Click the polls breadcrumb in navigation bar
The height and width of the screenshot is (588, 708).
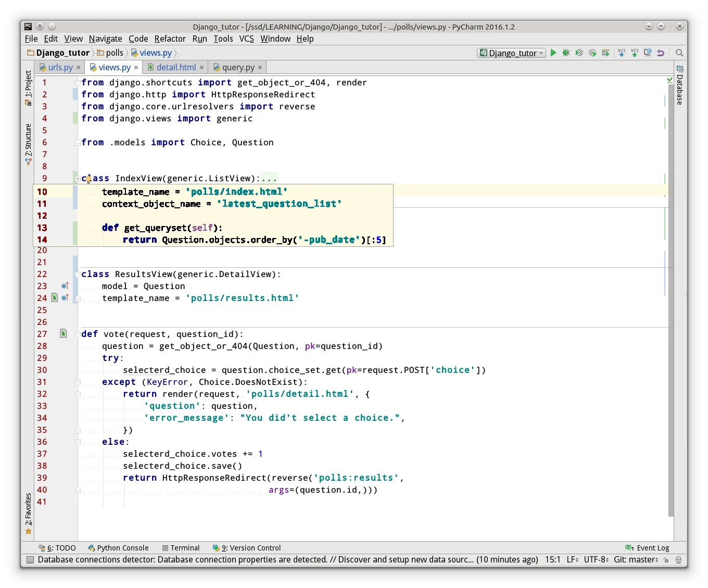point(110,53)
